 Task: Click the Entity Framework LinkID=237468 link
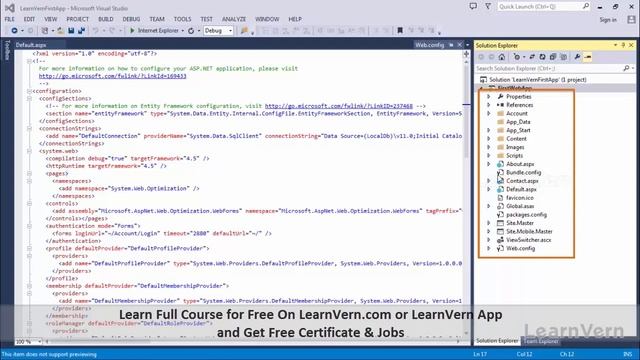point(339,106)
